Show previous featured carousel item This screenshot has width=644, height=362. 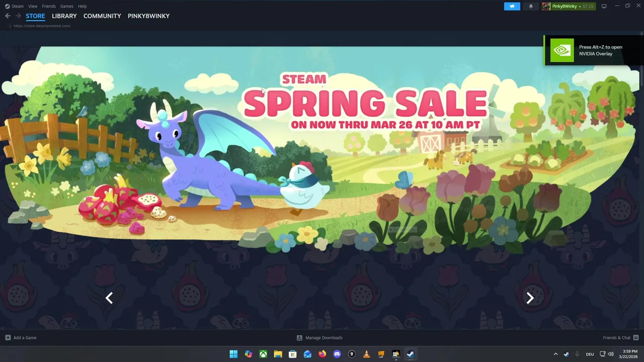[109, 298]
